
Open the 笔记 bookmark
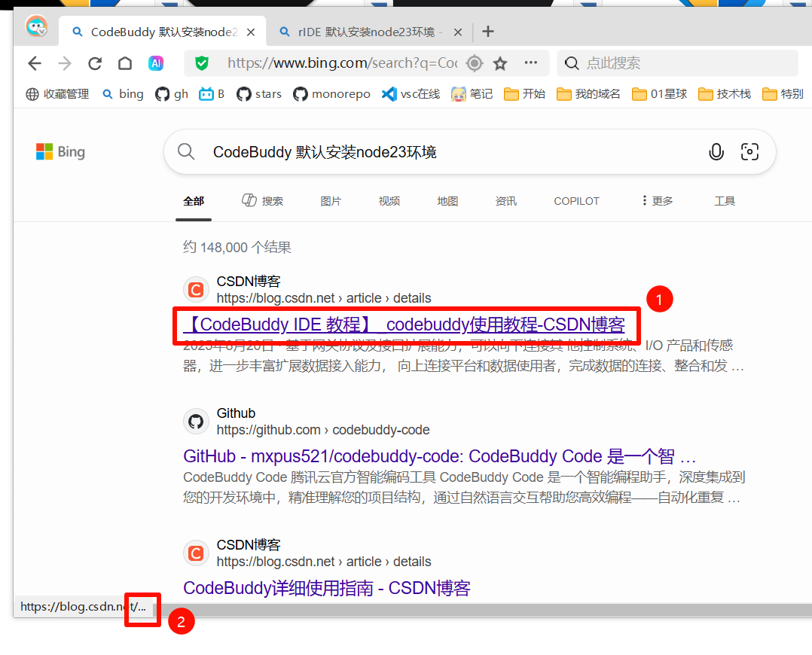472,93
